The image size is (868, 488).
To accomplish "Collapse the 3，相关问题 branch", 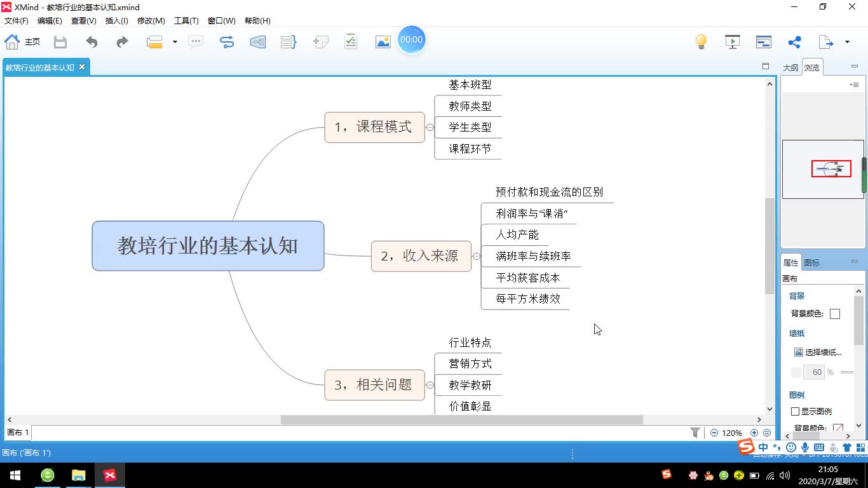I will tap(430, 384).
